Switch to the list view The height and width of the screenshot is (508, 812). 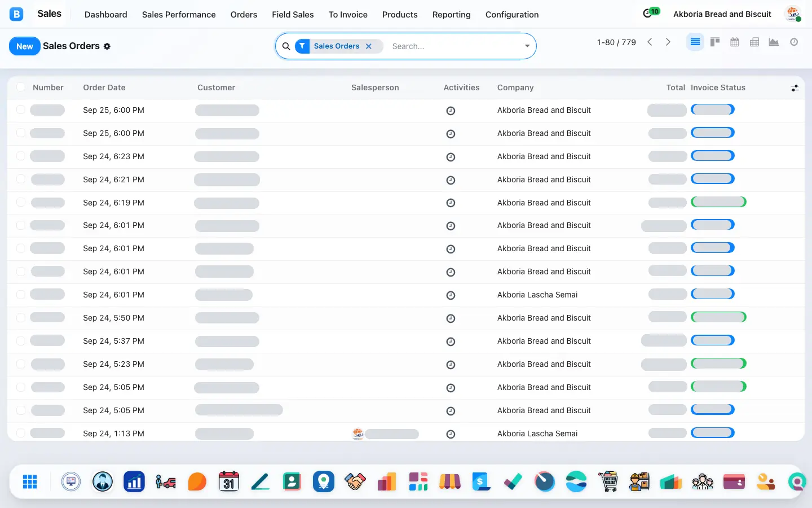[695, 42]
